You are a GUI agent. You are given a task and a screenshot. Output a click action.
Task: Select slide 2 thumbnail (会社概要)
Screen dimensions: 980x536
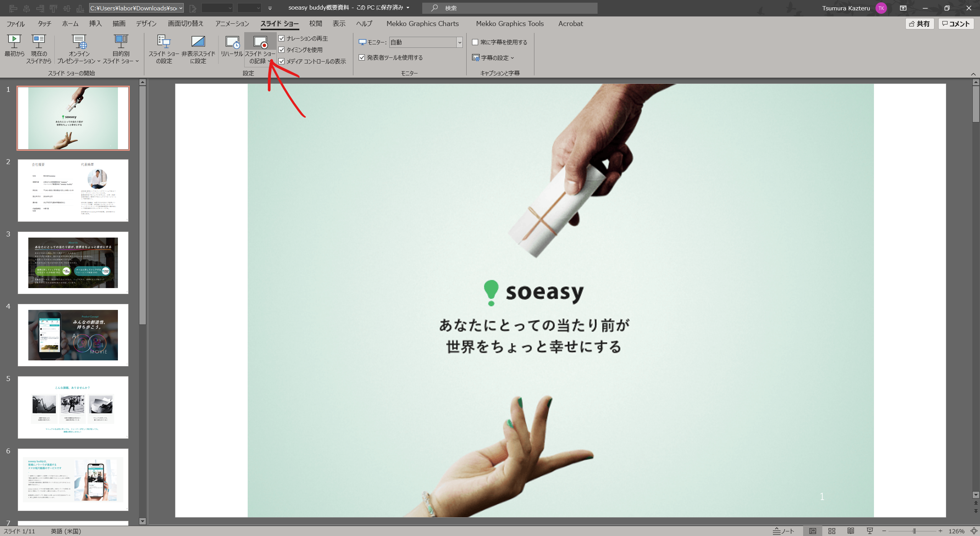tap(73, 190)
